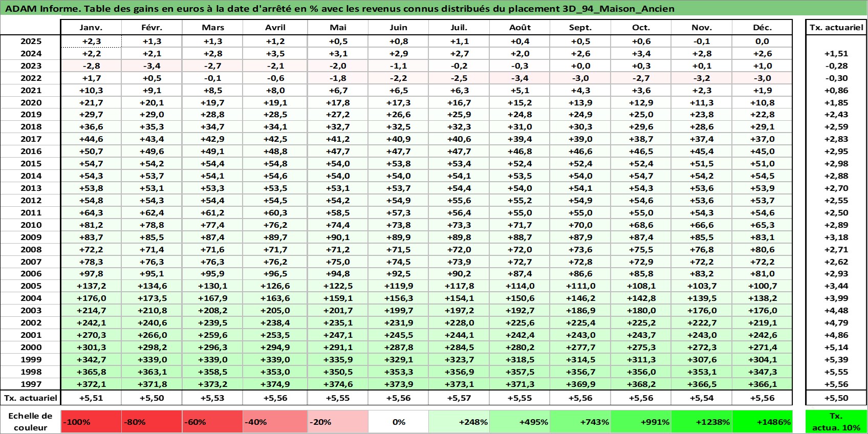The width and height of the screenshot is (868, 434).
Task: Select the Févr. column header
Action: tap(152, 28)
